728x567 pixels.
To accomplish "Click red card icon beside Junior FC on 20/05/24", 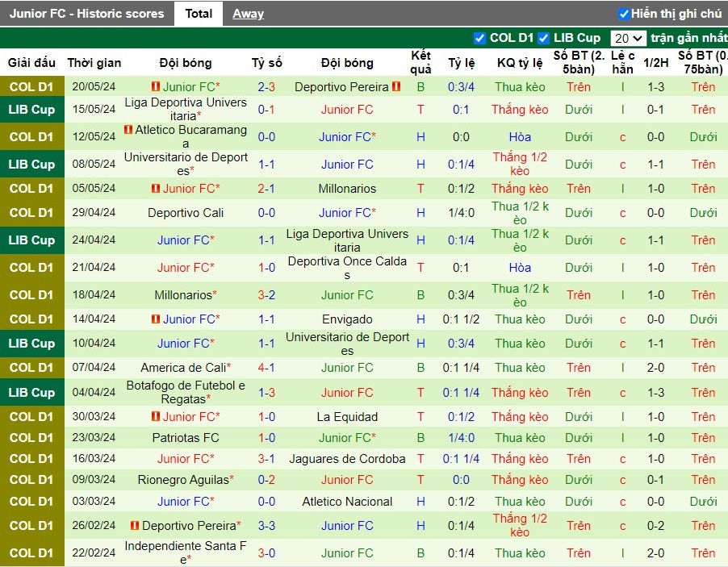I will (x=156, y=86).
